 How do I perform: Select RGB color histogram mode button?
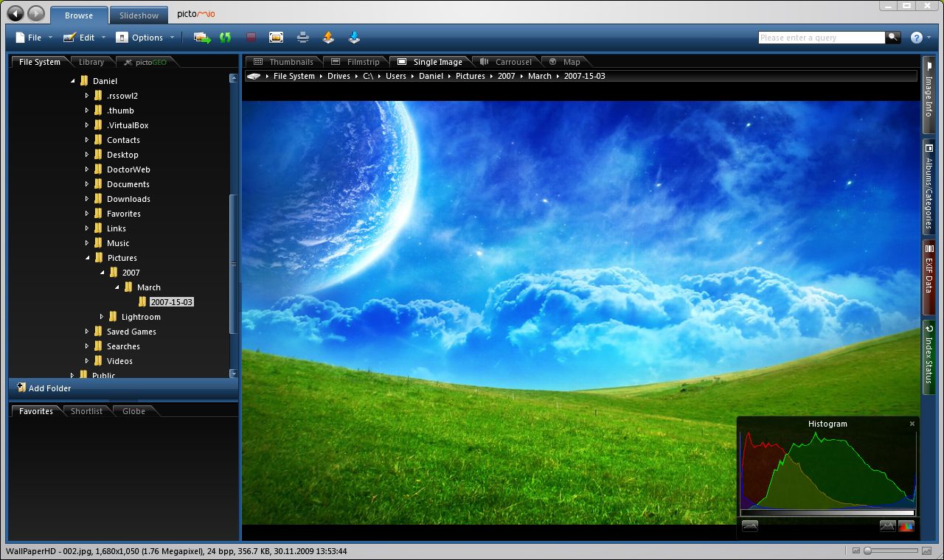[906, 526]
